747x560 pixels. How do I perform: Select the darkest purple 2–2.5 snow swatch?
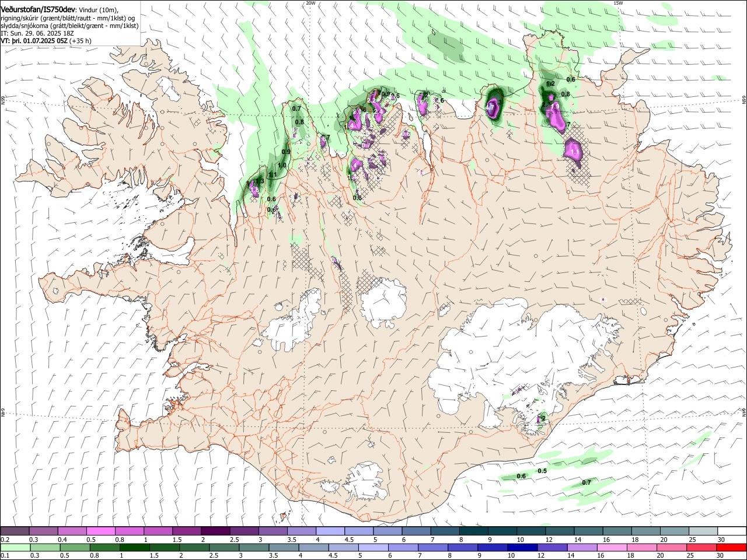[215, 531]
